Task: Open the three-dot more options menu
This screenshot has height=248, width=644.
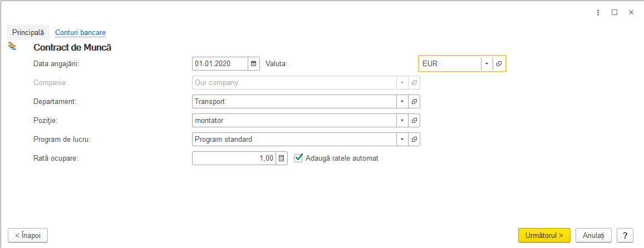Action: 598,12
